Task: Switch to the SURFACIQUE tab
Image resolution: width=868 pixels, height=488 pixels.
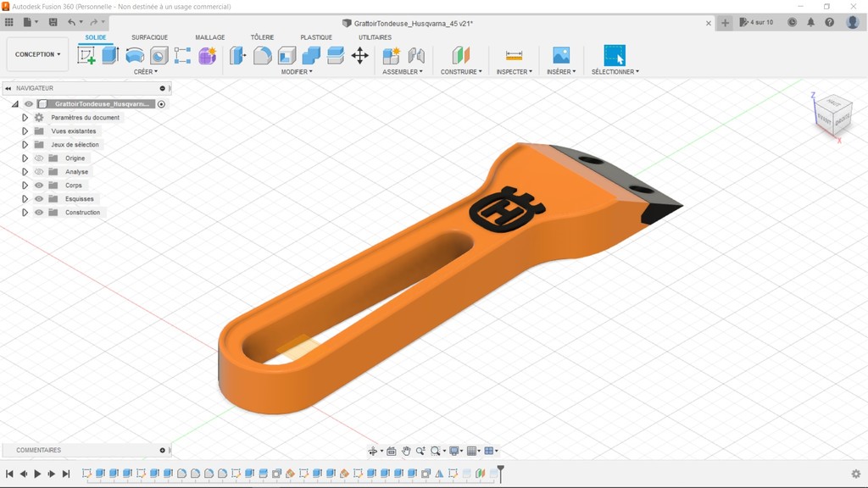Action: (x=149, y=37)
